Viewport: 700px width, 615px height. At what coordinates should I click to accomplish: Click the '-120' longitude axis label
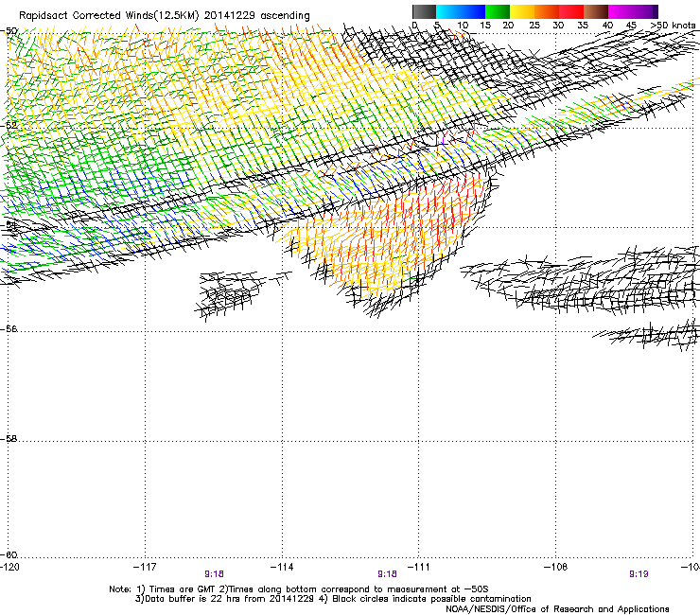pos(9,567)
